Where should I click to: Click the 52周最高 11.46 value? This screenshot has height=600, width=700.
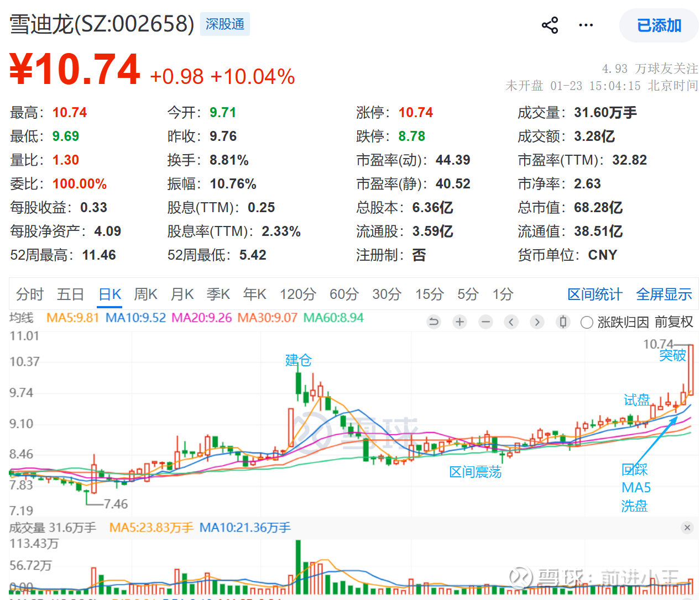coord(99,255)
